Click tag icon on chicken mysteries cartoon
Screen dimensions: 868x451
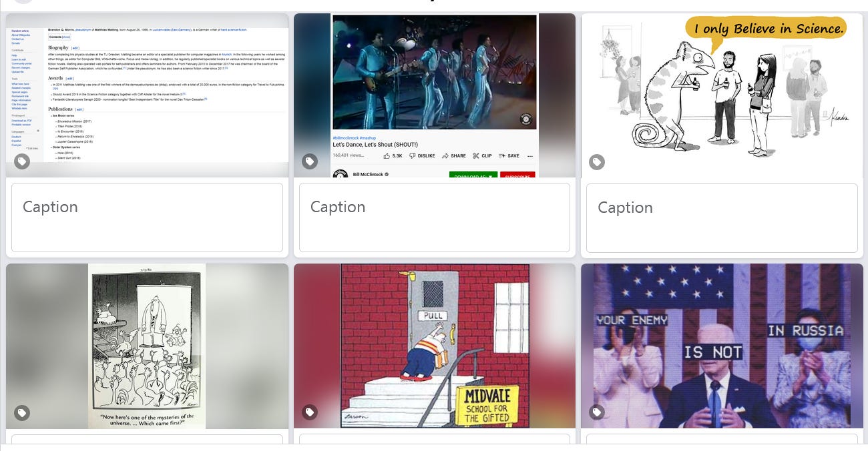(22, 413)
